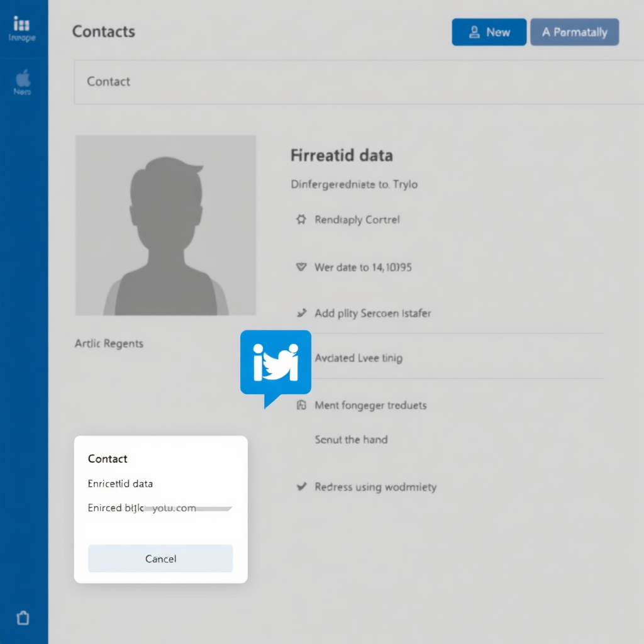Open the blue Twitter bird chat icon
Viewport: 644px width, 644px height.
[275, 365]
